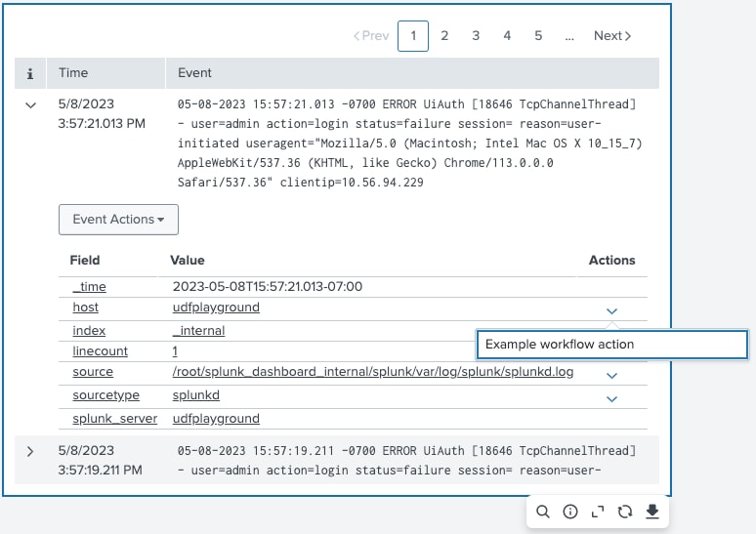756x534 pixels.
Task: Open actions chevron for host field
Action: (611, 311)
